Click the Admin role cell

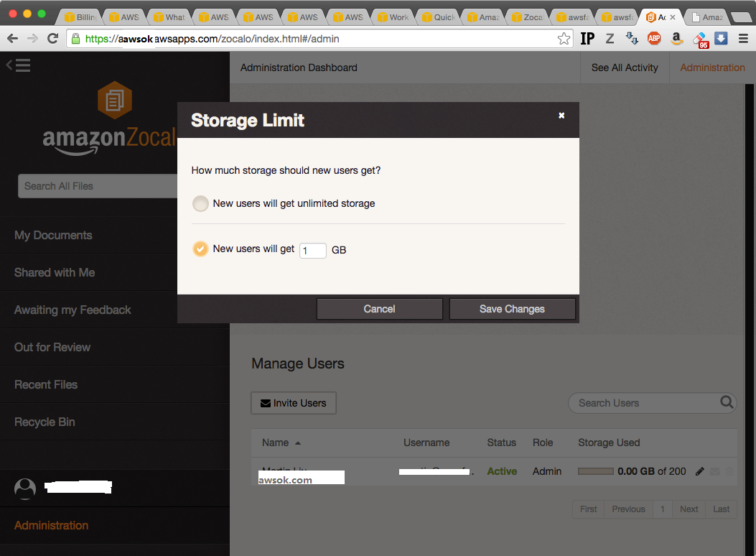click(x=547, y=471)
